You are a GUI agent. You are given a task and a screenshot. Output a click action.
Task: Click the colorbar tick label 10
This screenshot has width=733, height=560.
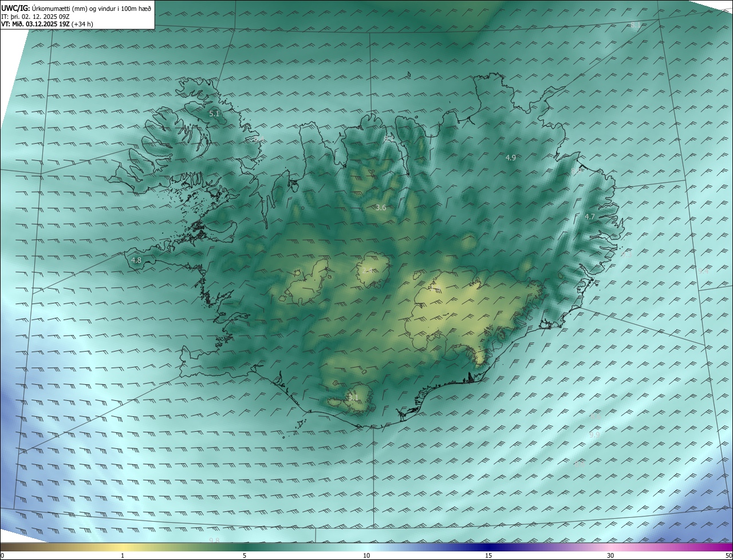pos(366,555)
